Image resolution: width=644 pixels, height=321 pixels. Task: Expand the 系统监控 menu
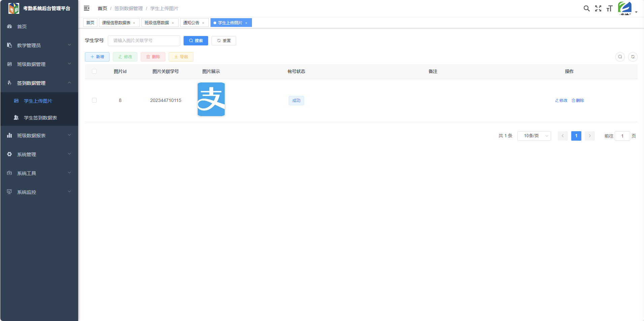coord(69,191)
